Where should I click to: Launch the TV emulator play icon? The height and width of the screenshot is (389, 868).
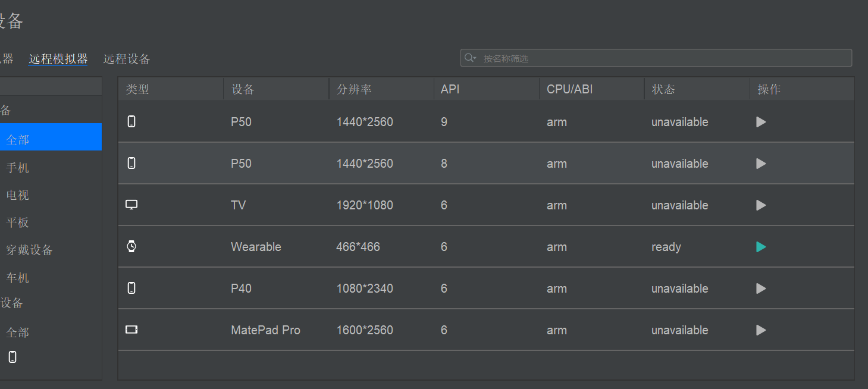pyautogui.click(x=760, y=205)
